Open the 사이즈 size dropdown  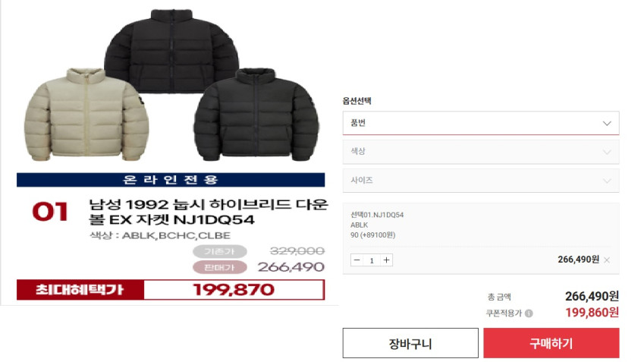click(x=481, y=181)
